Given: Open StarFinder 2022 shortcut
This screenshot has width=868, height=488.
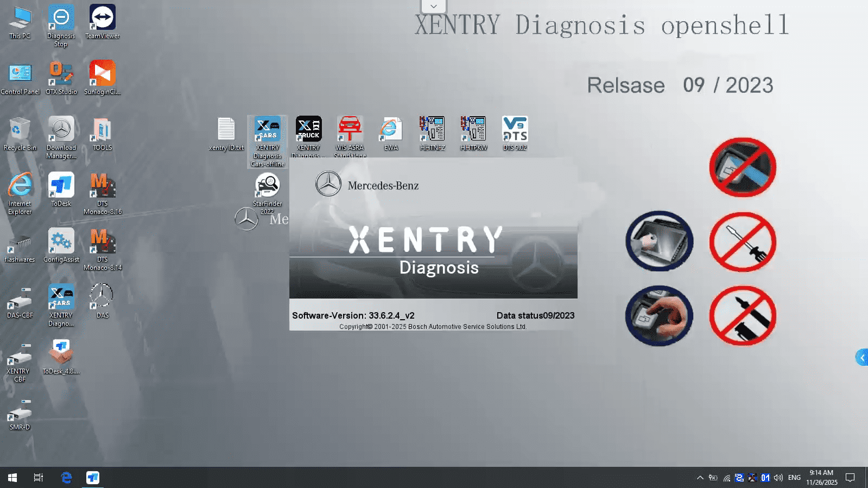Looking at the screenshot, I should click(x=267, y=187).
